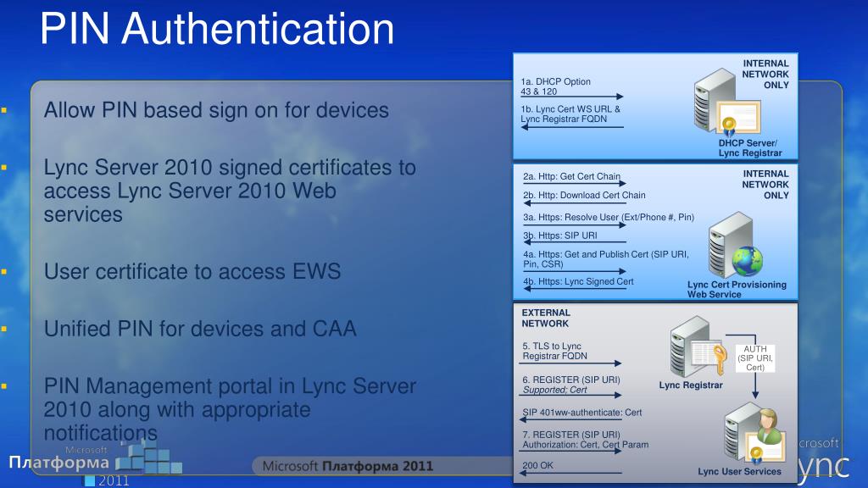Viewport: 868px width, 488px height.
Task: Click '2b. Http: Download Cert Chain' step
Action: point(584,196)
